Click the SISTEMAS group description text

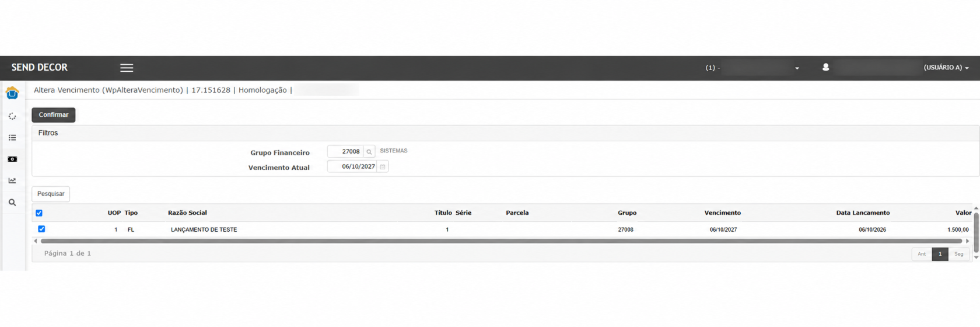[x=394, y=151]
